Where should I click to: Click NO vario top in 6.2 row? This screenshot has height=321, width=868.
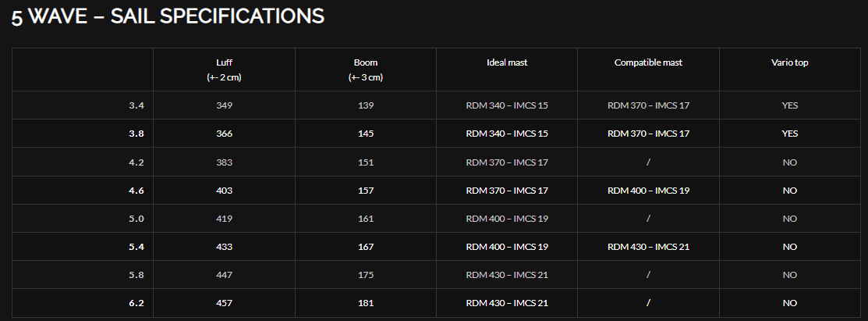tap(790, 303)
